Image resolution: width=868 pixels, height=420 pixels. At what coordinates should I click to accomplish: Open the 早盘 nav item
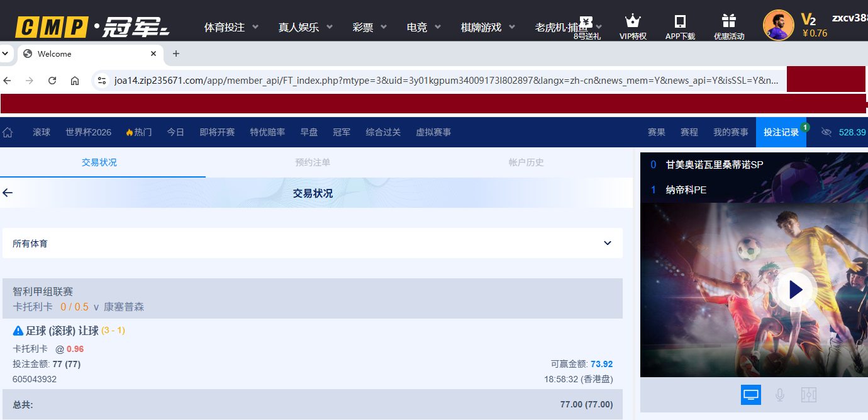pyautogui.click(x=309, y=132)
